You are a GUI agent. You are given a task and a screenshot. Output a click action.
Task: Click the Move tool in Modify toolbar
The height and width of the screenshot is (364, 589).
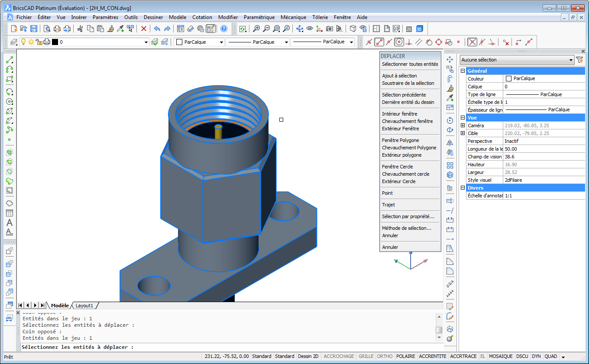pyautogui.click(x=450, y=59)
